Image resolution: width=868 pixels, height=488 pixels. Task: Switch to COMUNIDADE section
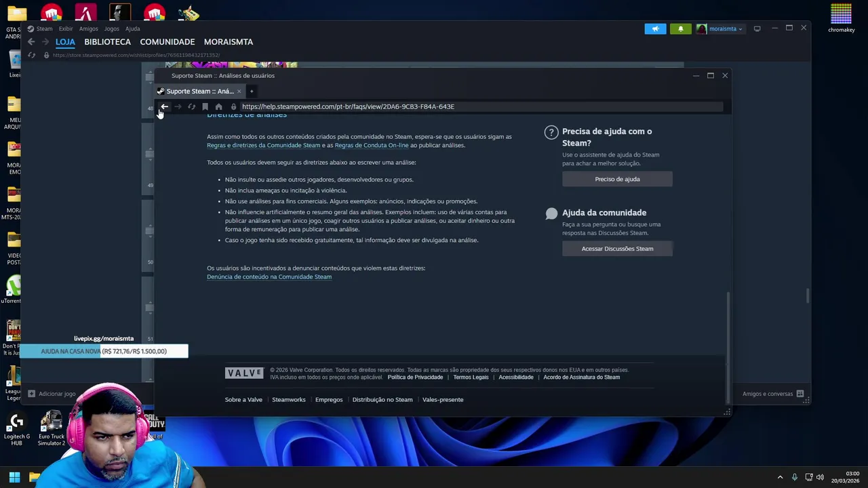pyautogui.click(x=167, y=42)
